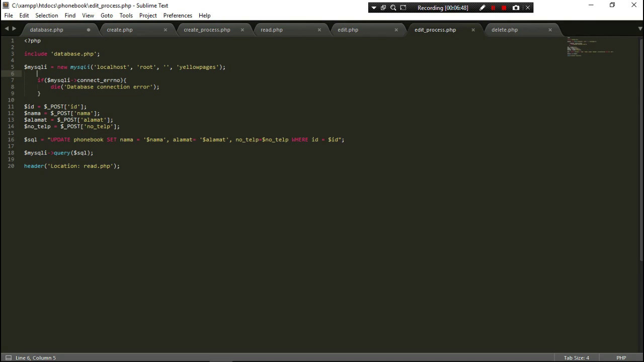Switch to the edit.php tab
The height and width of the screenshot is (362, 644).
(x=348, y=30)
